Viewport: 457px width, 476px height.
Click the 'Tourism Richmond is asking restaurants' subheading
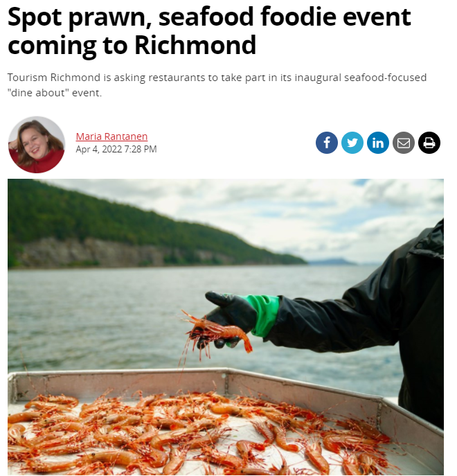217,85
